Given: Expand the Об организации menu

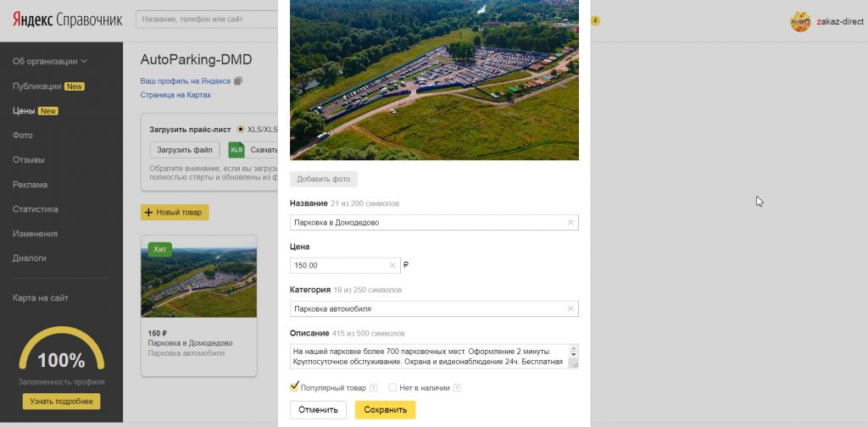Looking at the screenshot, I should [x=50, y=61].
